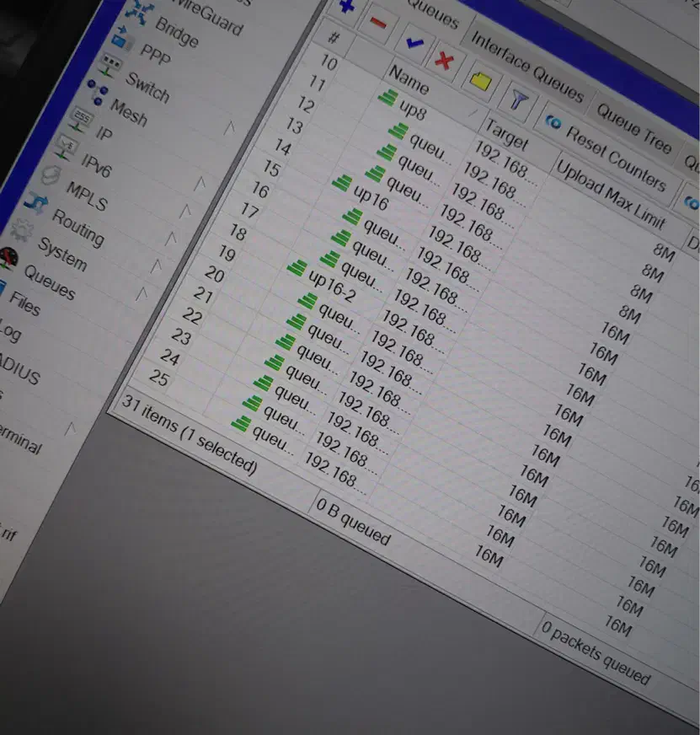Click the '0 packets queued' status text
This screenshot has width=700, height=735.
(x=595, y=652)
